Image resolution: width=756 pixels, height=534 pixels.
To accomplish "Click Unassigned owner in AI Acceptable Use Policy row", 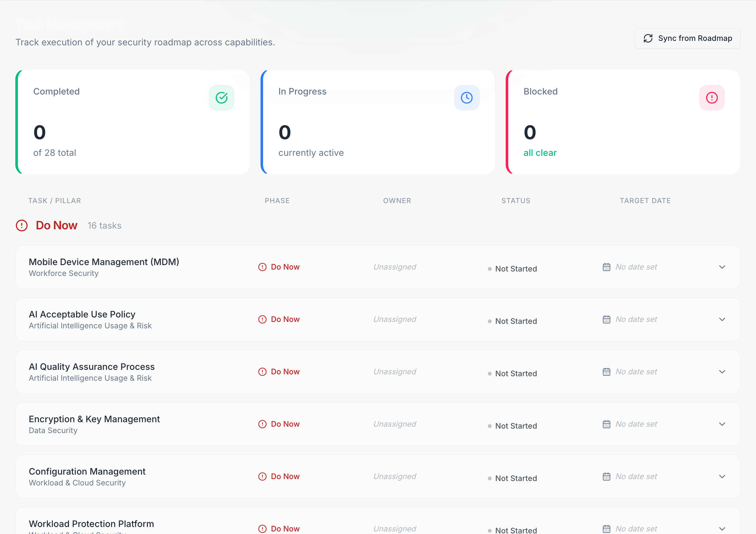I will pos(395,320).
